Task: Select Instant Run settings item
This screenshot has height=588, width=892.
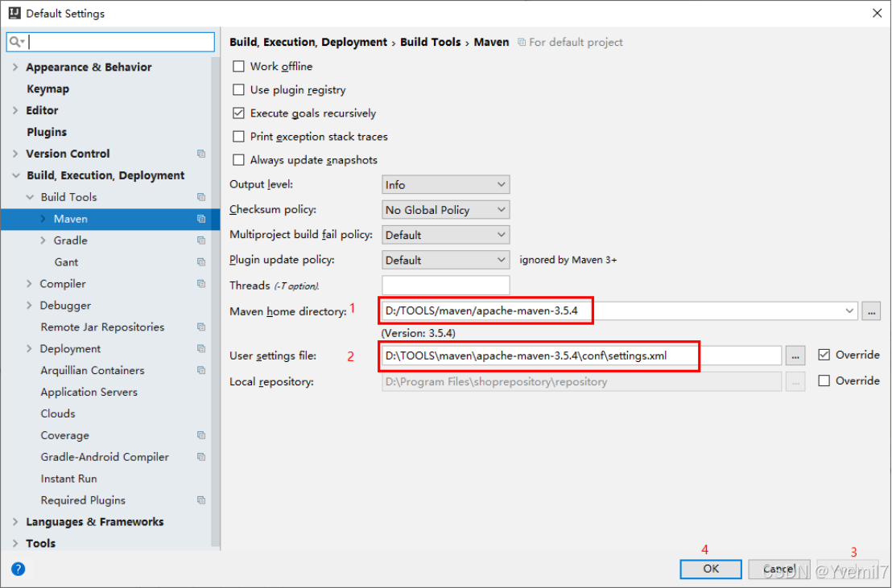Action: tap(68, 479)
